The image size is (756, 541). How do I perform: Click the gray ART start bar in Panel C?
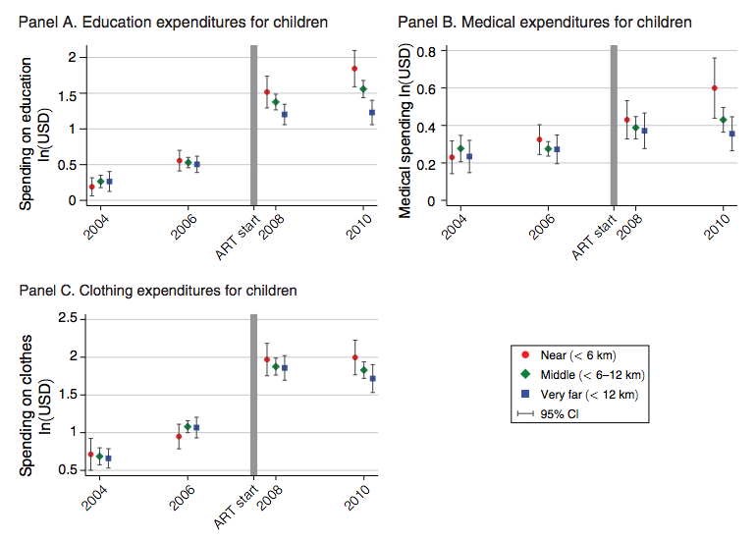(x=253, y=393)
